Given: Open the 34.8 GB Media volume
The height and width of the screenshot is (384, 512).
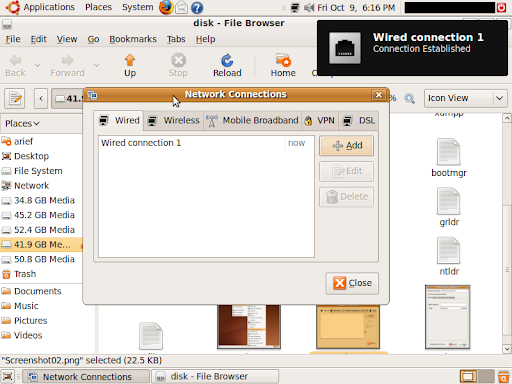Looking at the screenshot, I should [41, 200].
